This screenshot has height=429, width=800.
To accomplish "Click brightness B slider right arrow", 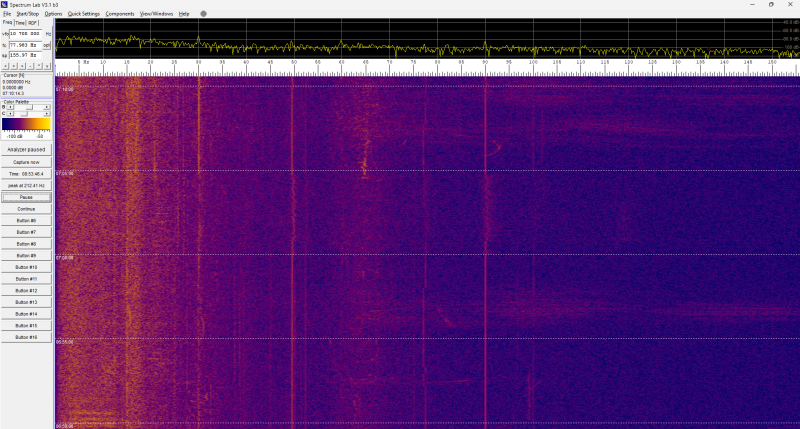I will pyautogui.click(x=46, y=107).
